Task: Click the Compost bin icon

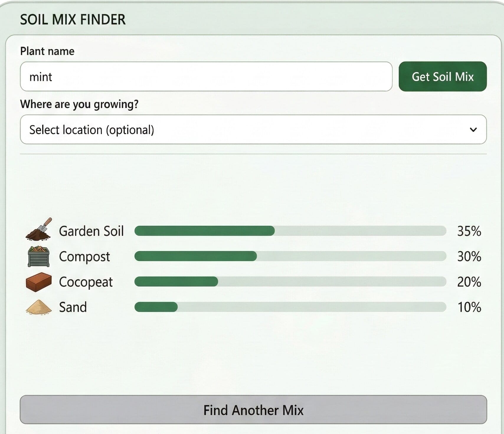Action: tap(38, 256)
